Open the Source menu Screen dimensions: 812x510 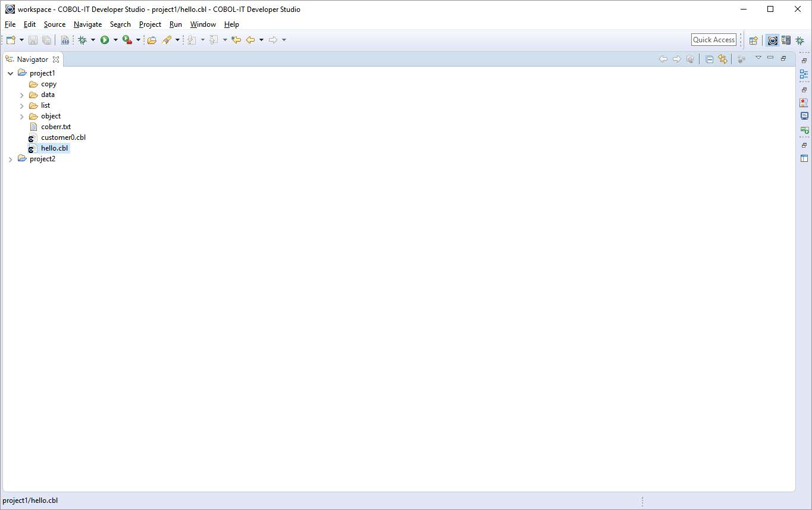point(54,24)
